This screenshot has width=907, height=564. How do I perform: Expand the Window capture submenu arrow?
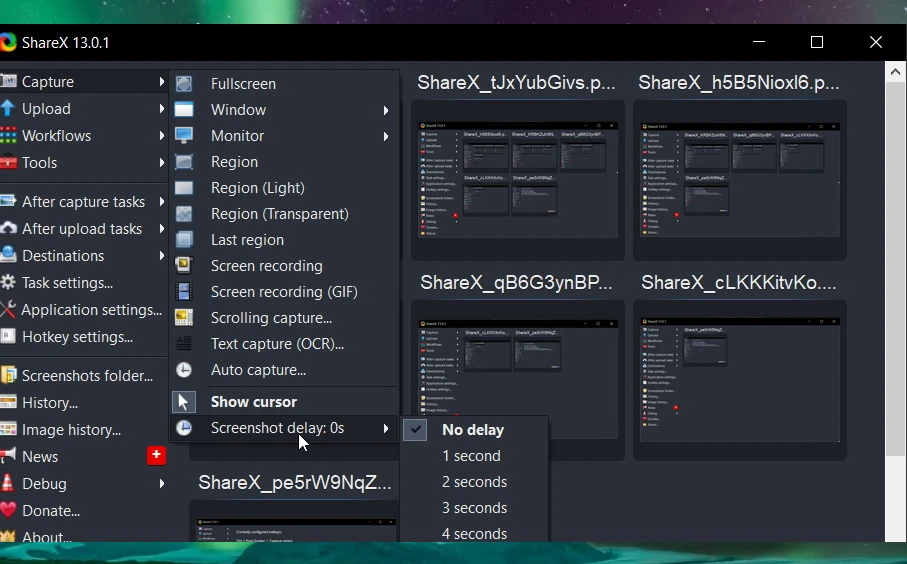point(386,110)
